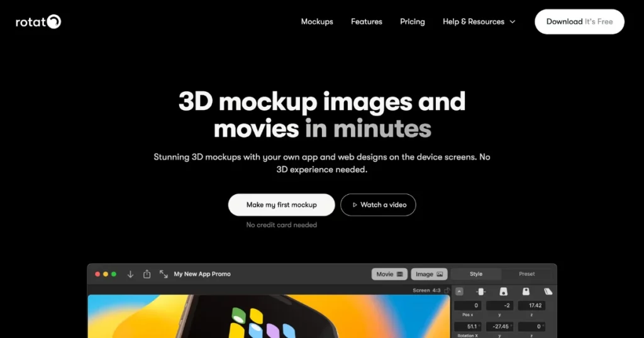Select the tilted-forward device view icon

pos(526,292)
